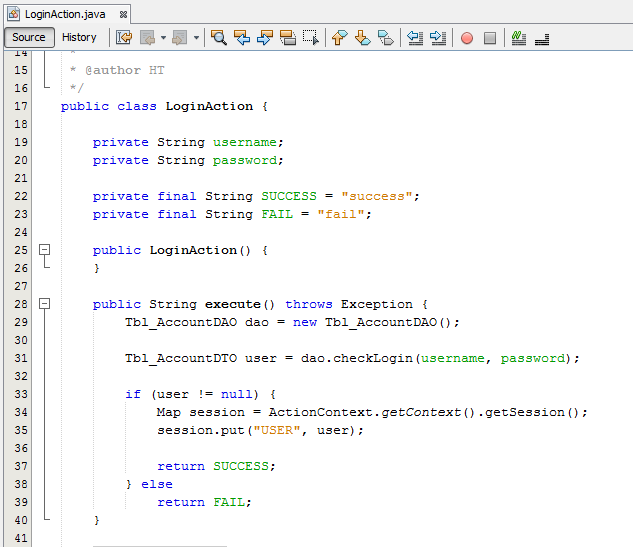633x547 pixels.
Task: Click the "success" string literal
Action: [377, 196]
